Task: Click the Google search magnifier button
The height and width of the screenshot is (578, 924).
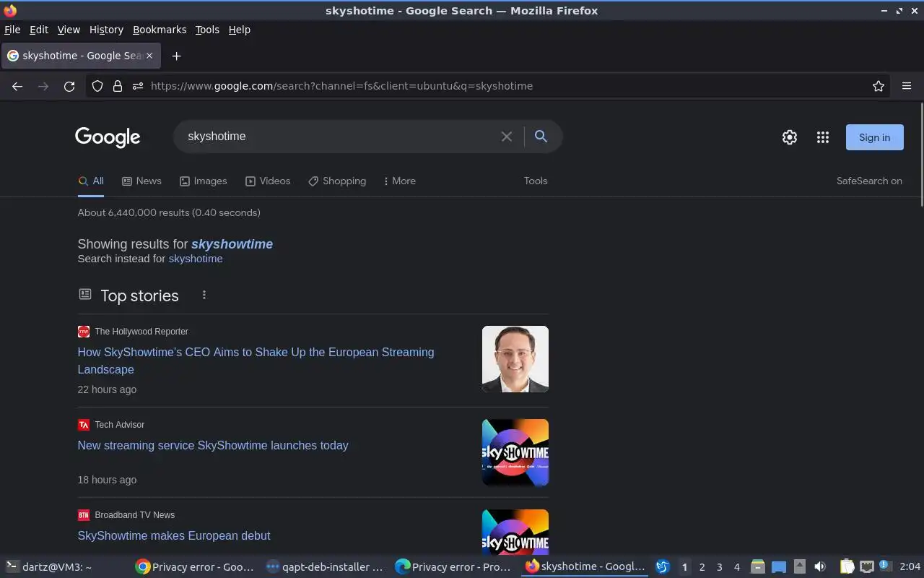Action: click(x=541, y=137)
